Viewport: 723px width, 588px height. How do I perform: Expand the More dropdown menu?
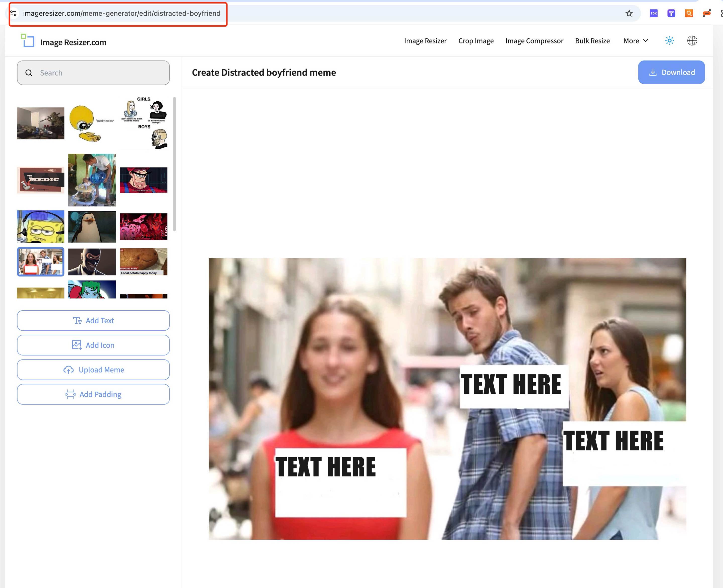pyautogui.click(x=636, y=41)
